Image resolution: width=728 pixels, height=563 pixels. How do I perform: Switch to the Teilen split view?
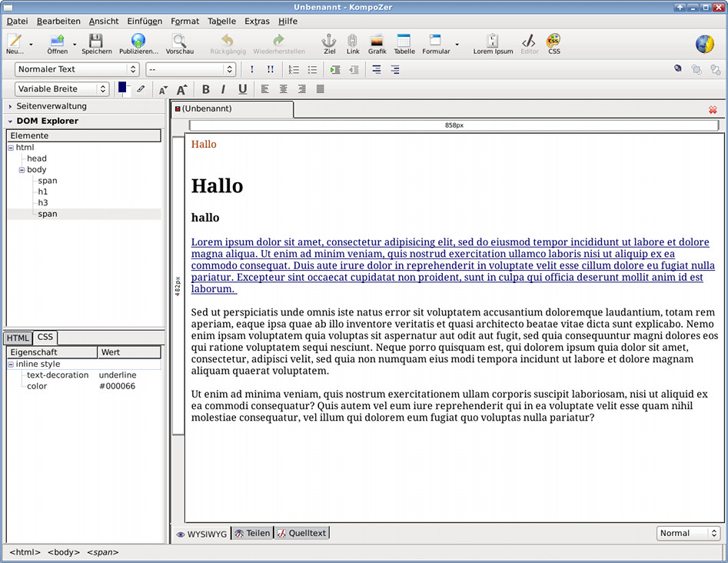(252, 533)
